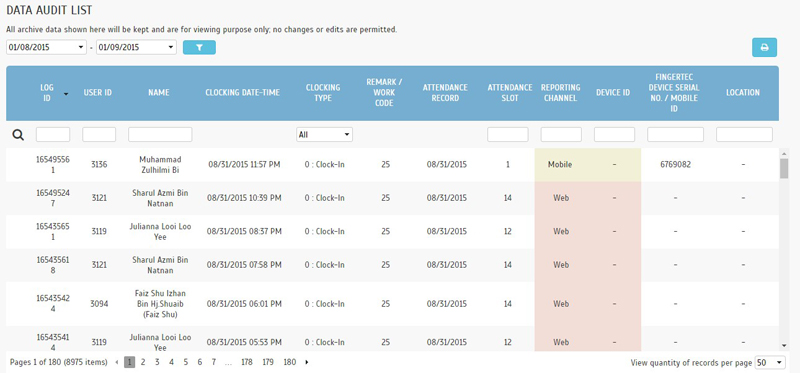800x373 pixels.
Task: Click the Attendance Slot filter input
Action: [508, 135]
